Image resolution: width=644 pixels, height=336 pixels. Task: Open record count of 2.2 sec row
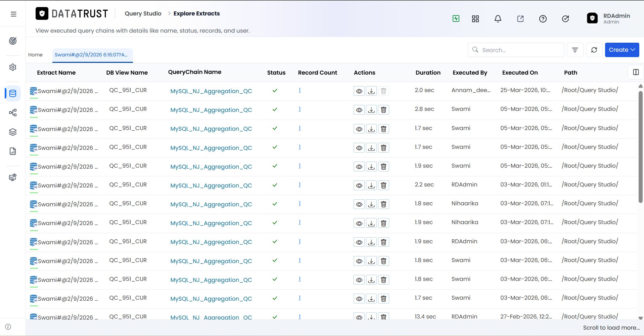(300, 184)
